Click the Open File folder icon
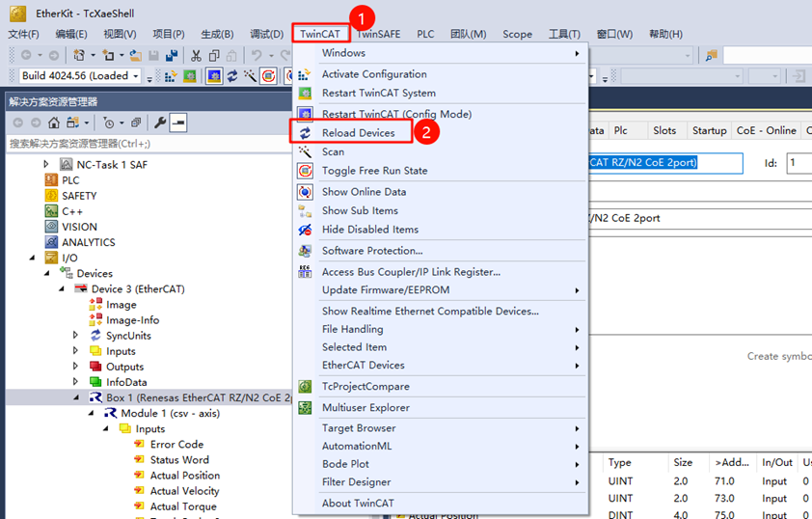The image size is (812, 519). coord(135,55)
